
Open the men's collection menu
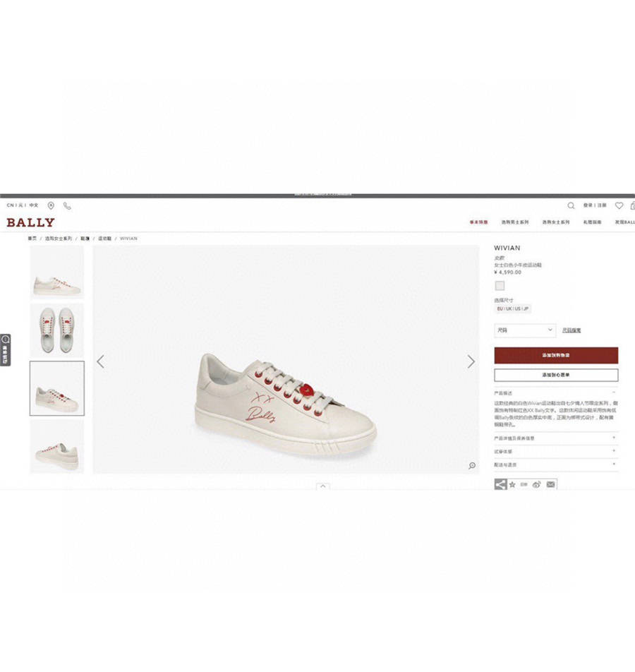coord(514,222)
